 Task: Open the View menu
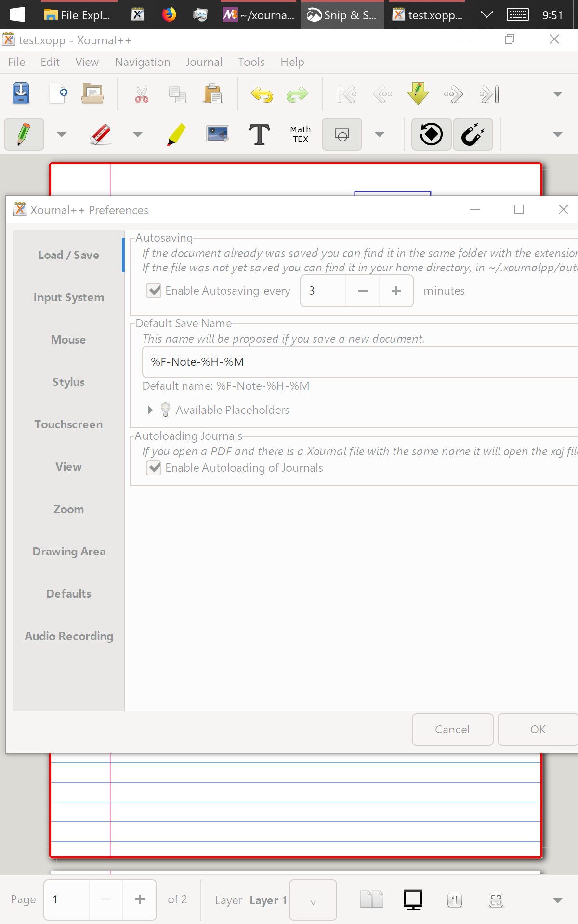[x=87, y=62]
